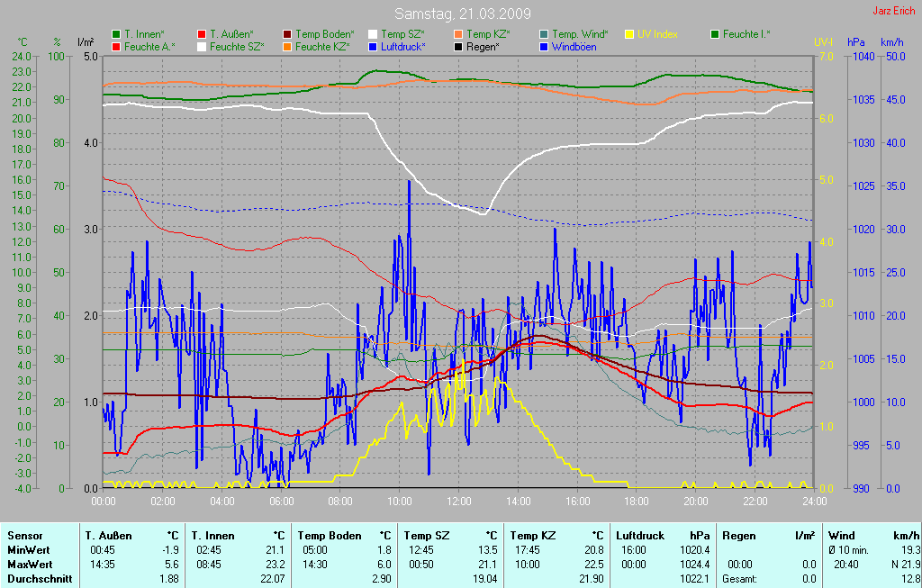
Task: Select the Feuchte SZ* legend label
Action: (238, 47)
